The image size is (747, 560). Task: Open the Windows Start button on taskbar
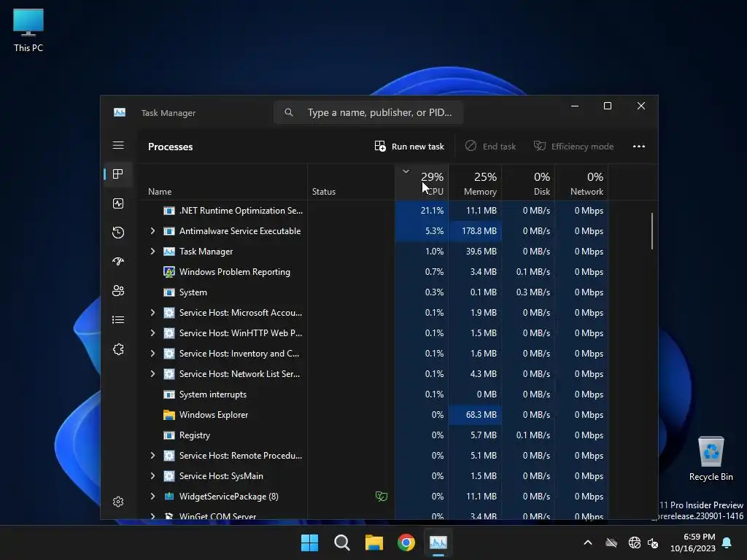point(309,542)
